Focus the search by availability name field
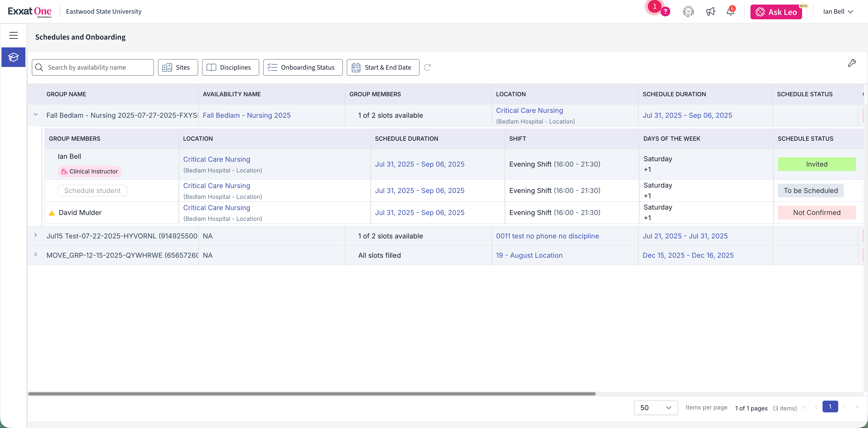The height and width of the screenshot is (428, 868). pos(98,67)
